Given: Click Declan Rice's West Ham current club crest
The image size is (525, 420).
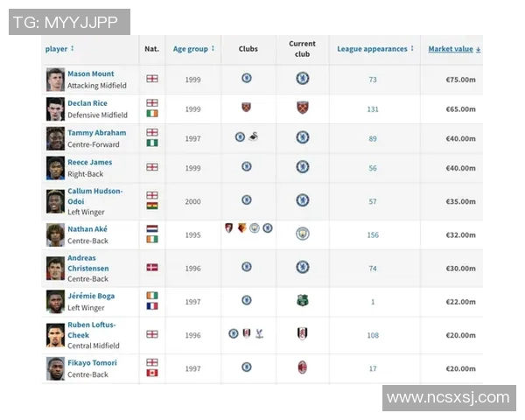Looking at the screenshot, I should click(x=302, y=108).
